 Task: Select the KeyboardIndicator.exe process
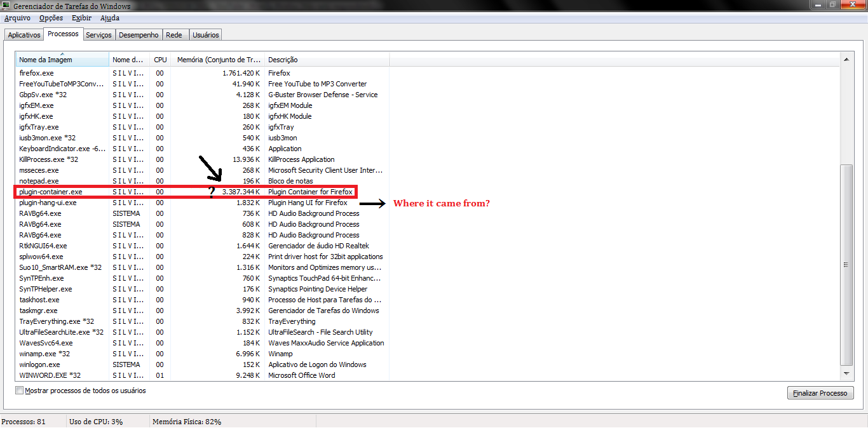[203, 149]
